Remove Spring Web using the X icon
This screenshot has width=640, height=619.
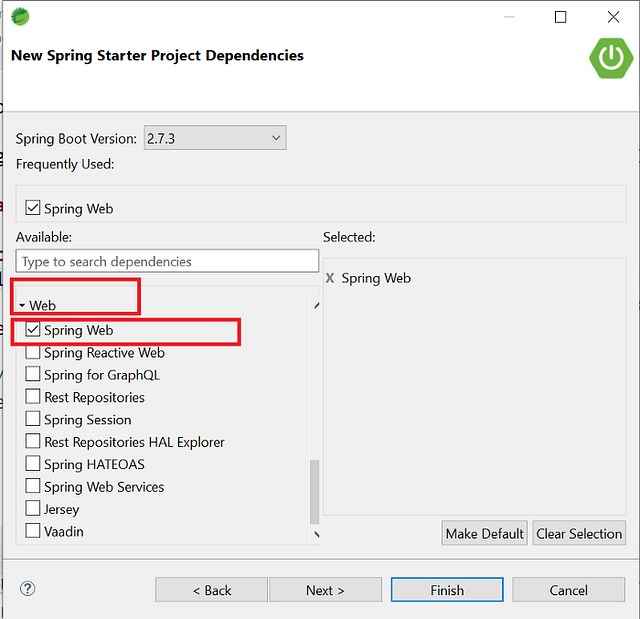(x=330, y=278)
